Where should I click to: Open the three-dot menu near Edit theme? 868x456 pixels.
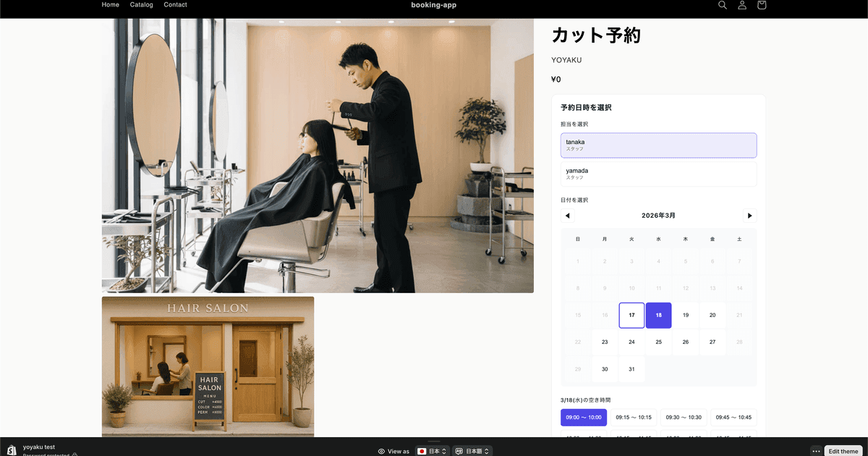click(x=815, y=450)
